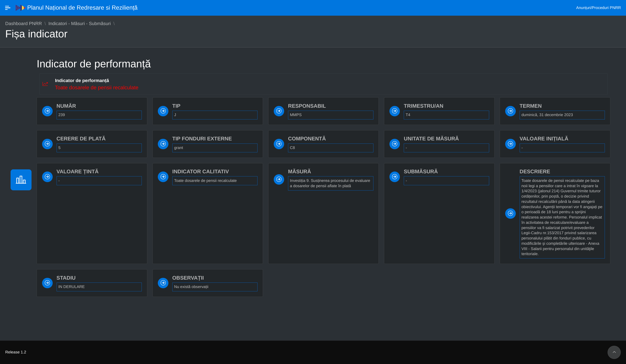Click the Planul Național de Redresare title

click(82, 8)
